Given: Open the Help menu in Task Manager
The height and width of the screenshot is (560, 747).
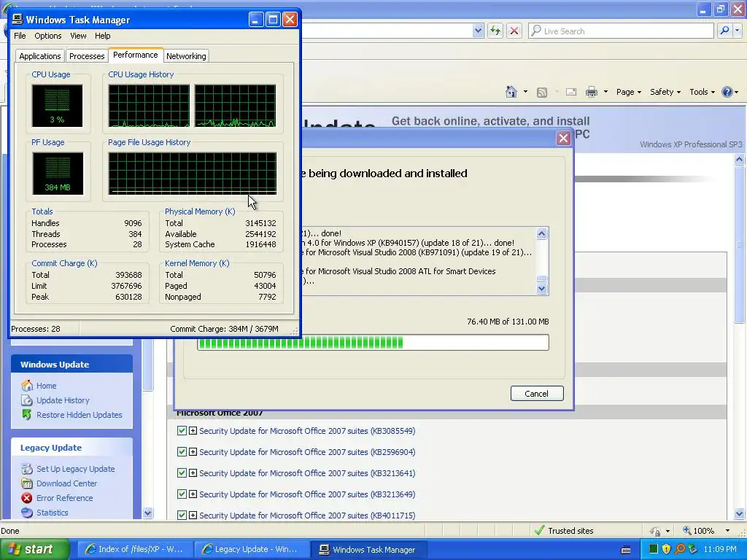Looking at the screenshot, I should point(102,36).
